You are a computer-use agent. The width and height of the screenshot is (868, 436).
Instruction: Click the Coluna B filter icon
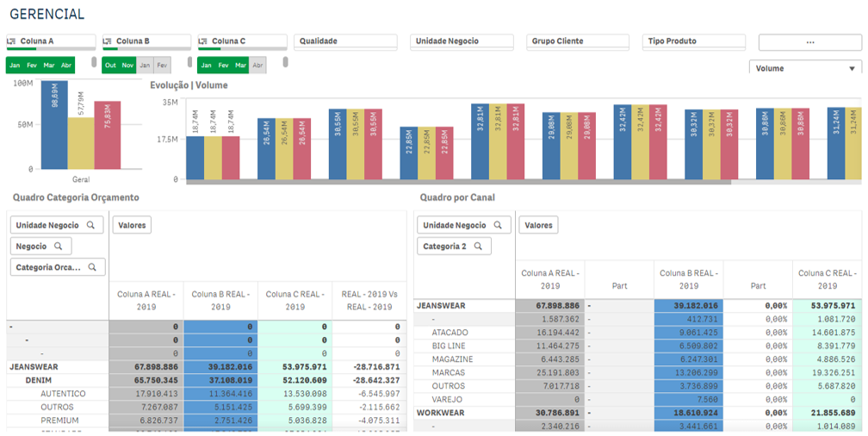(108, 40)
